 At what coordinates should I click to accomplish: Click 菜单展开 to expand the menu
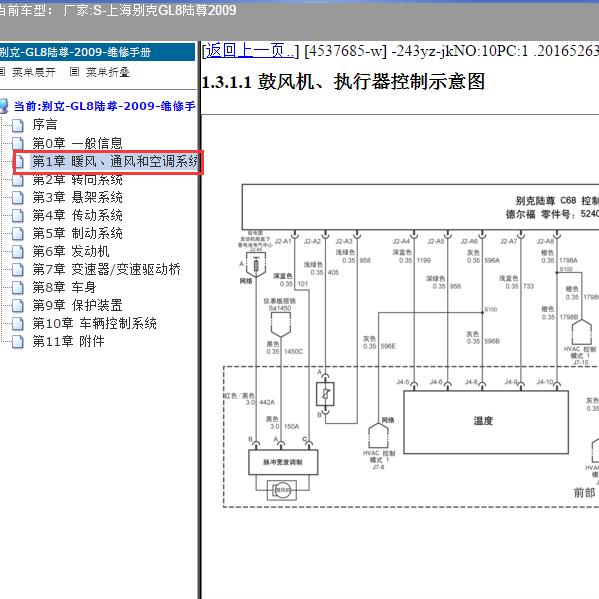click(34, 72)
